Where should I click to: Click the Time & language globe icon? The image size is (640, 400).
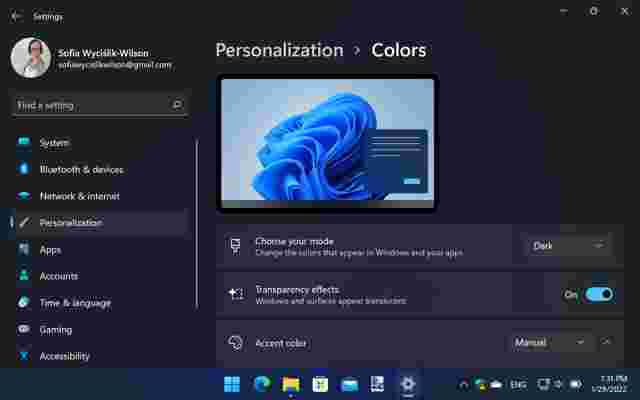click(x=24, y=302)
